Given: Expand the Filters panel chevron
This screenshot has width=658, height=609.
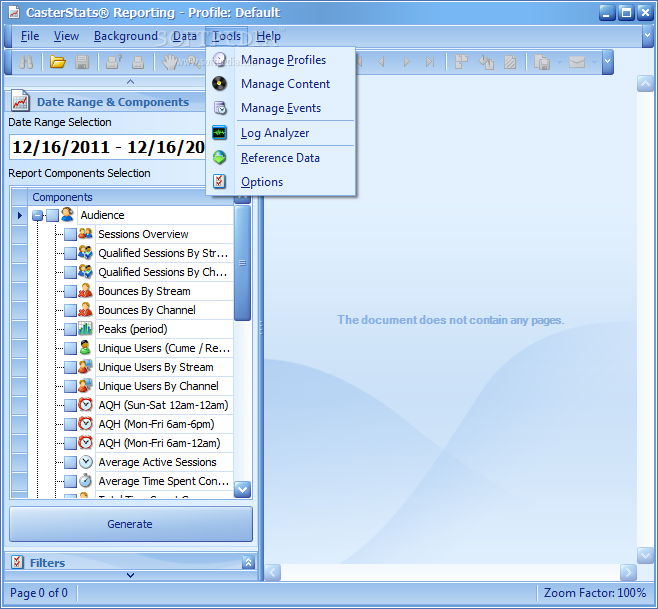Looking at the screenshot, I should [248, 562].
